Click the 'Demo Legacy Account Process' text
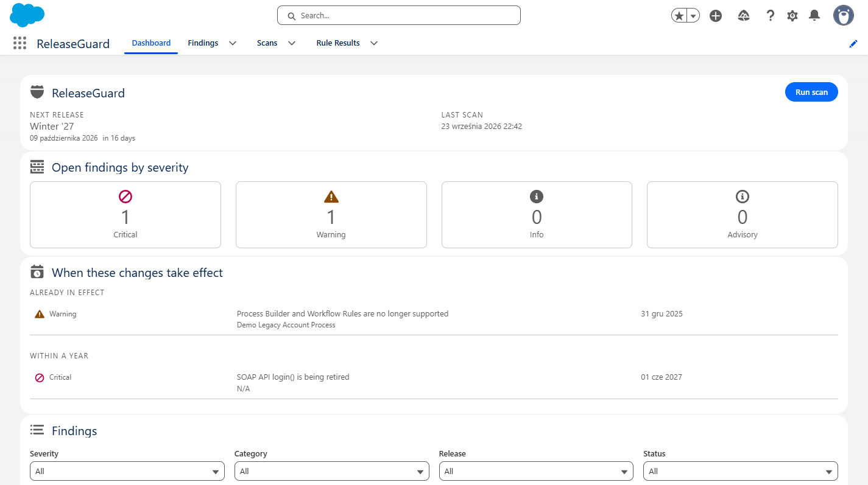 286,325
